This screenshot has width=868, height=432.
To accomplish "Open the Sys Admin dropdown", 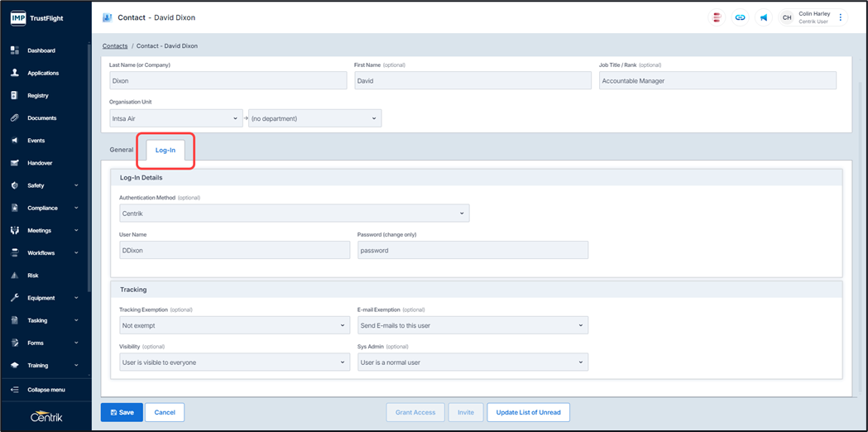I will click(x=472, y=362).
